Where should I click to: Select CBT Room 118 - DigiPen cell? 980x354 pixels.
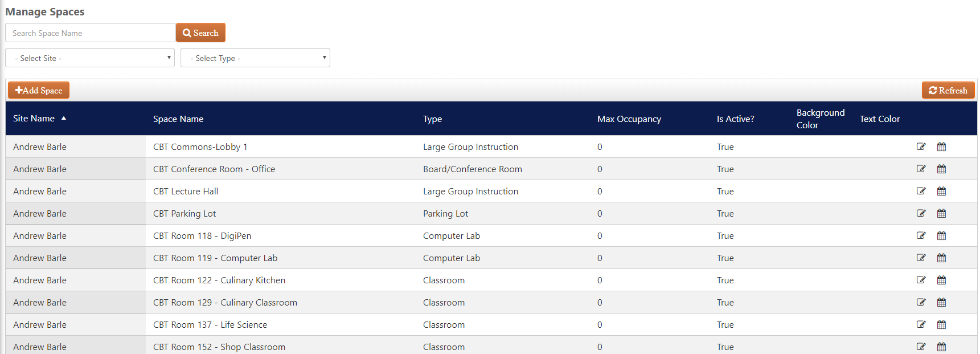coord(281,235)
